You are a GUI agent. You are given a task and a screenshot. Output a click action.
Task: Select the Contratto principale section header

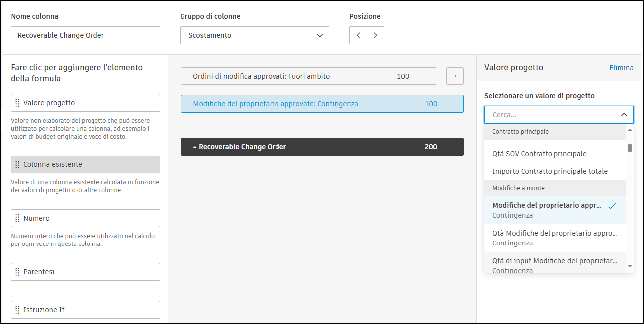520,131
